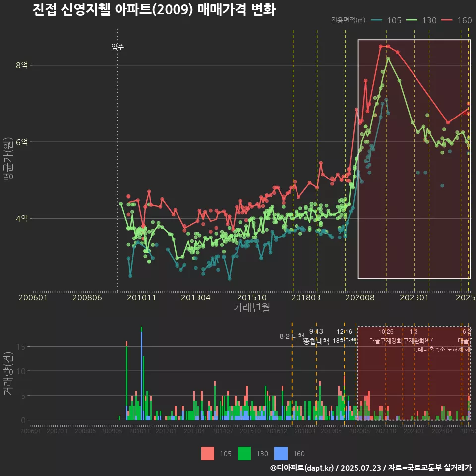Image resolution: width=476 pixels, height=476 pixels.
Task: Click '202301' on the price chart x-axis
Action: (x=414, y=297)
